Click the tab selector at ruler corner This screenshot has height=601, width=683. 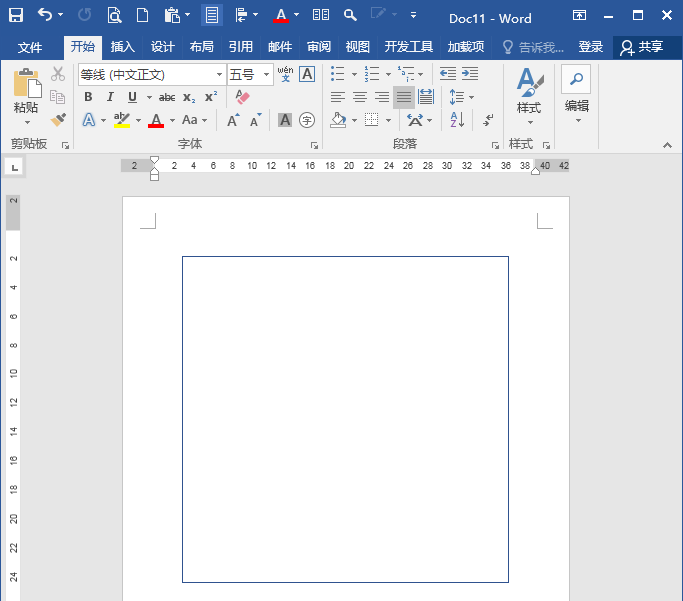click(14, 167)
